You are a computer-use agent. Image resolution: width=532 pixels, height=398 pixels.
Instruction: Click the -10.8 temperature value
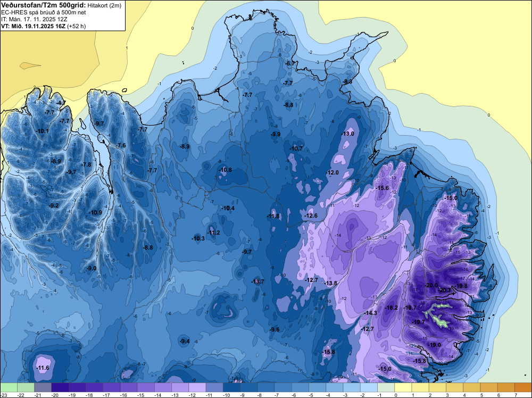coord(225,170)
